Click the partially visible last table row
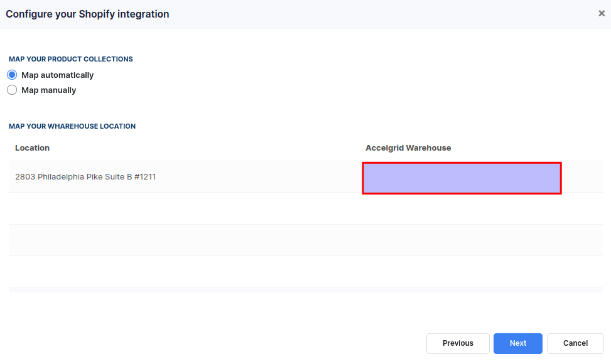 click(305, 291)
